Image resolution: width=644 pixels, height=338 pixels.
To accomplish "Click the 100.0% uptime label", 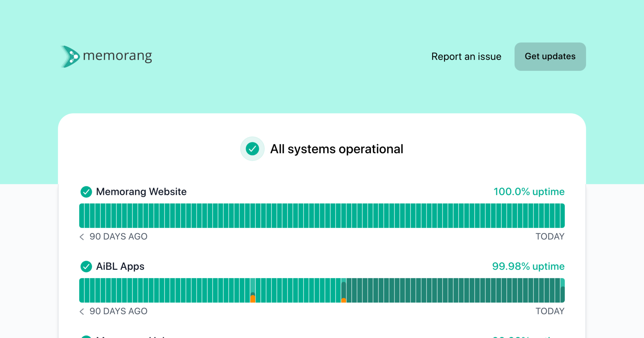I will point(529,192).
